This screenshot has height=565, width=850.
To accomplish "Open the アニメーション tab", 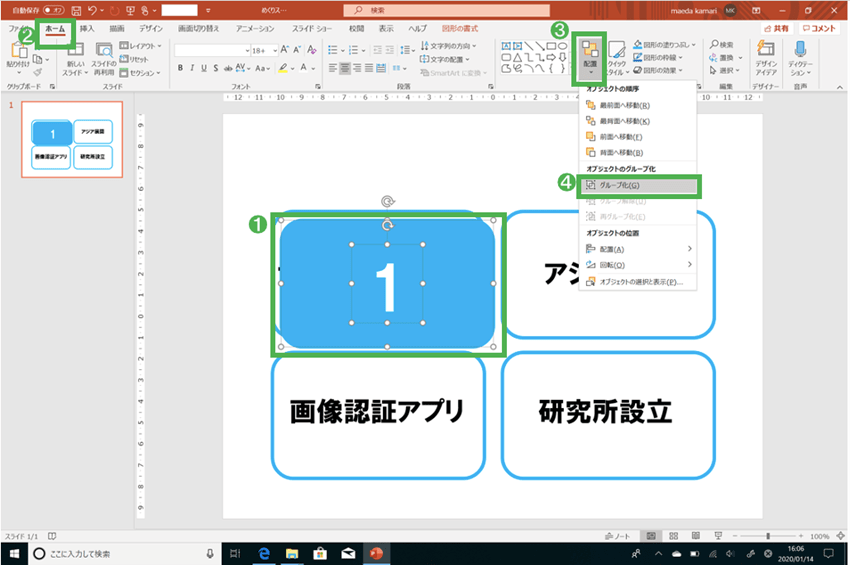I will coord(255,29).
